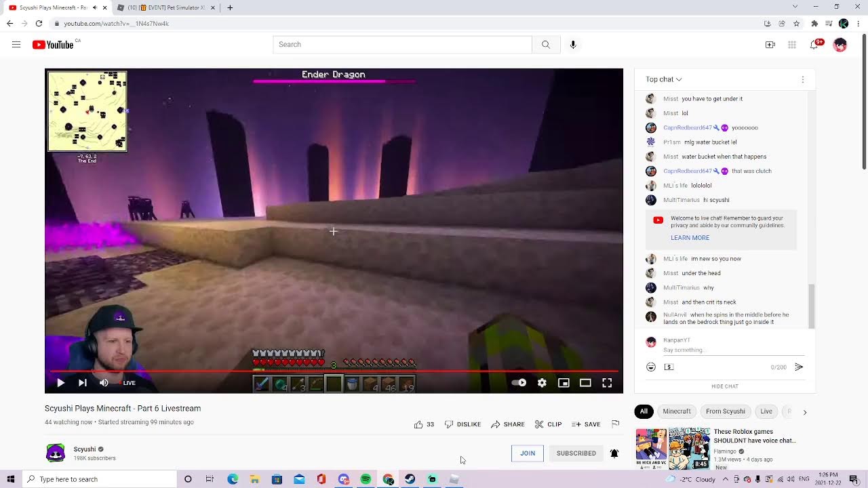Image resolution: width=868 pixels, height=488 pixels.
Task: Share this video
Action: pyautogui.click(x=508, y=424)
